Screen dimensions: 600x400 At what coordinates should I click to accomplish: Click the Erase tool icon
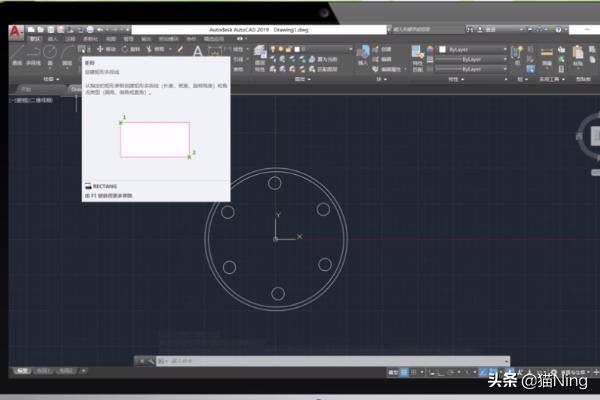point(180,49)
